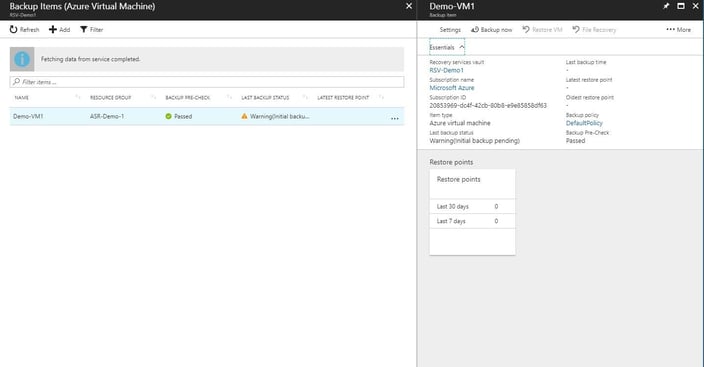
Task: Sort by LATEST RESTORE POINT column
Action: [343, 97]
